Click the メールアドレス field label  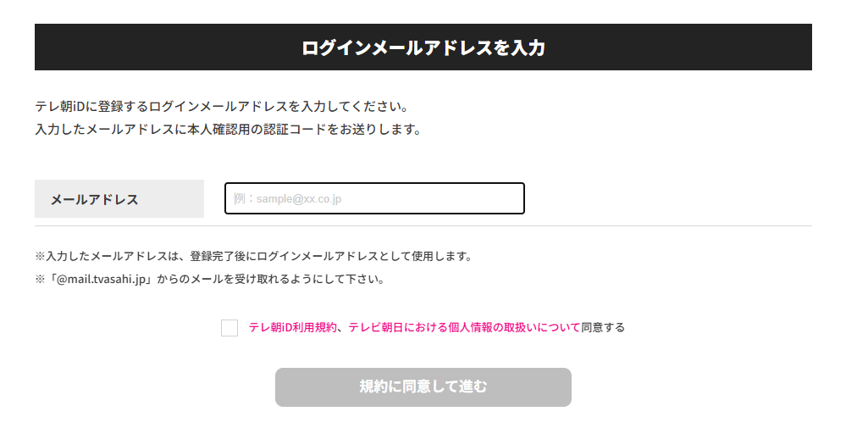point(95,199)
